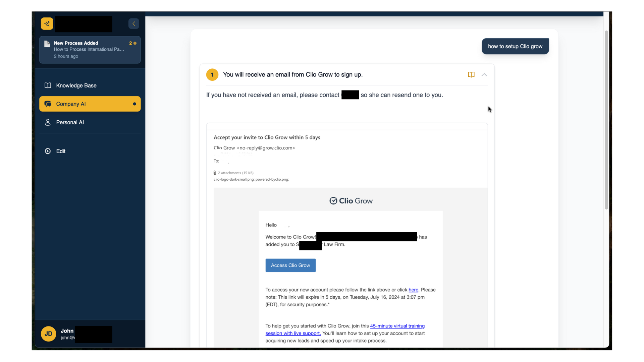Open the 'here' hyperlink in the email

(x=413, y=290)
